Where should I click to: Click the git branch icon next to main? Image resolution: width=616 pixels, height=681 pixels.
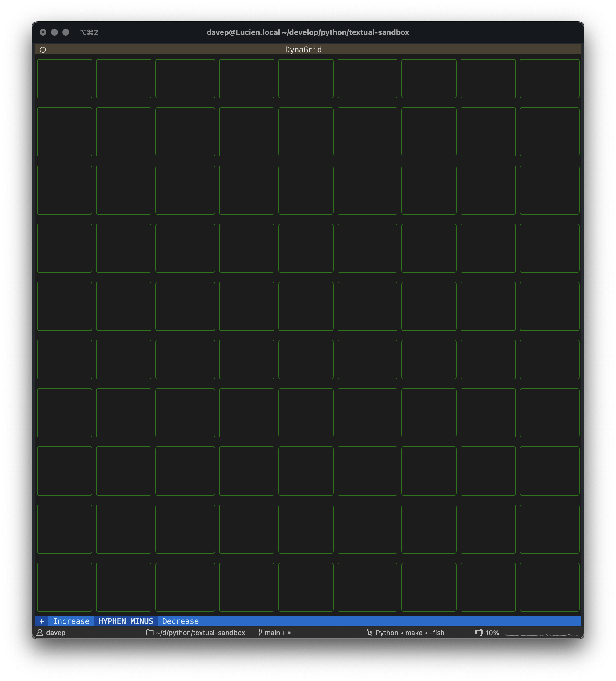260,632
